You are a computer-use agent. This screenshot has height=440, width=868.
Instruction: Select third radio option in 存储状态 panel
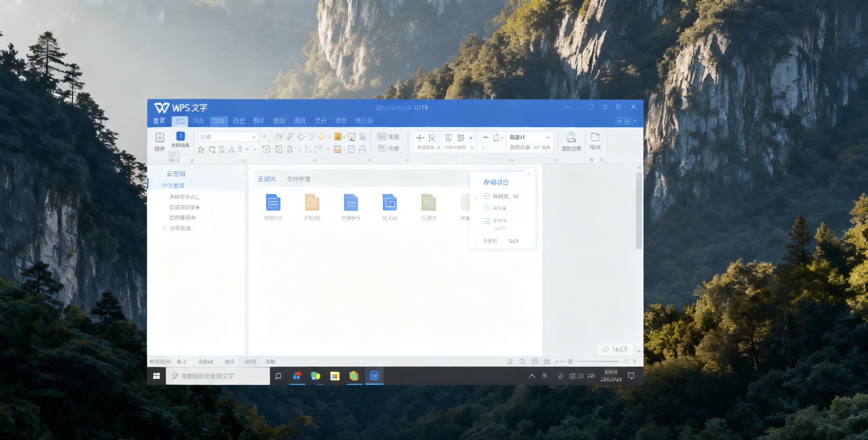tap(487, 221)
